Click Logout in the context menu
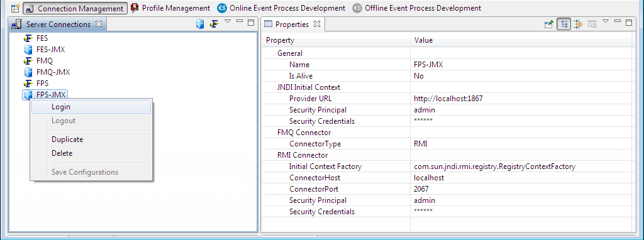 pyautogui.click(x=91, y=121)
